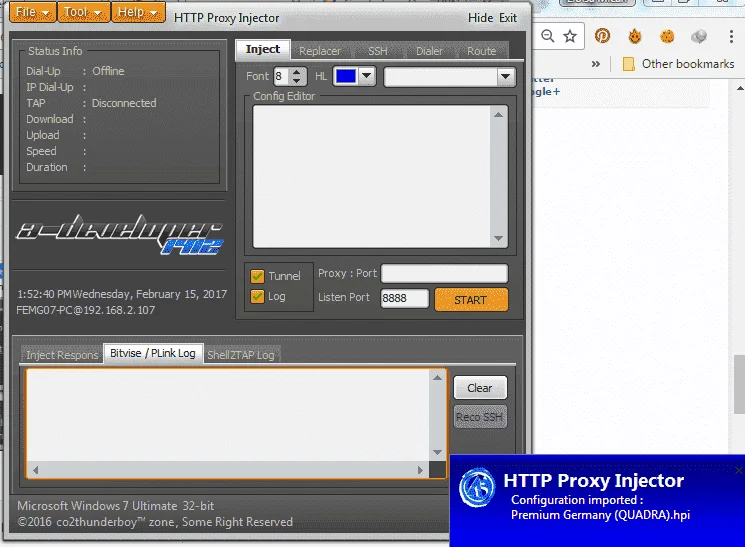Click 'Configuration imported' notification text
Screen dimensions: 745x547
tap(577, 500)
